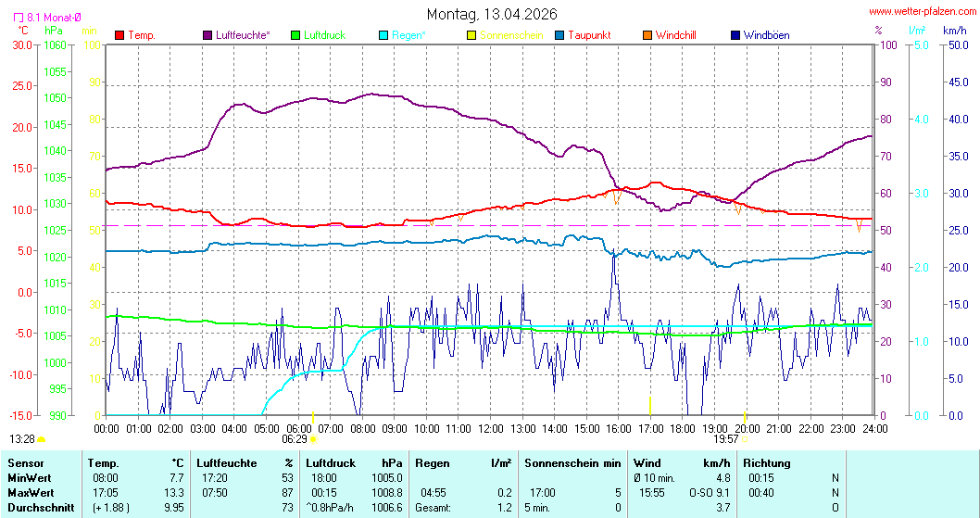Click the sunrise icon next to 06:29
This screenshot has height=518, width=980.
pyautogui.click(x=313, y=439)
